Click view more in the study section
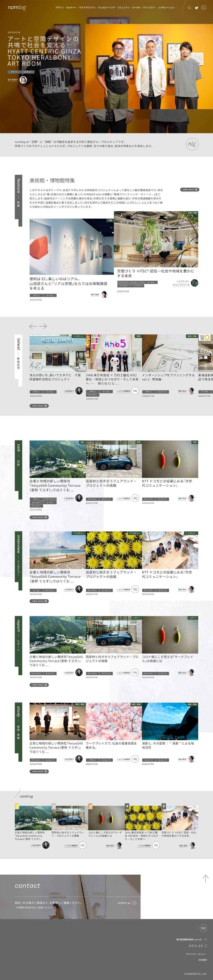Image resolution: width=213 pixels, height=980 pixels. point(39,772)
